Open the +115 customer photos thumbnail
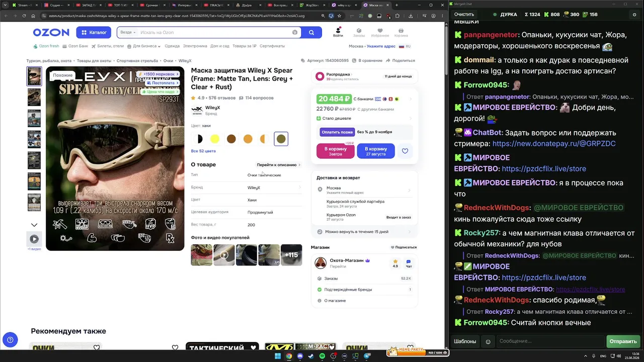 291,255
